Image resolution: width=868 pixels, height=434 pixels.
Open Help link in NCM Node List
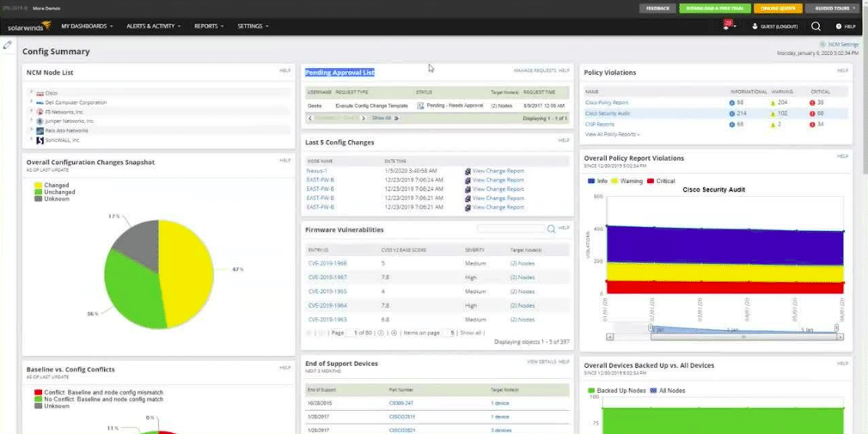click(284, 70)
